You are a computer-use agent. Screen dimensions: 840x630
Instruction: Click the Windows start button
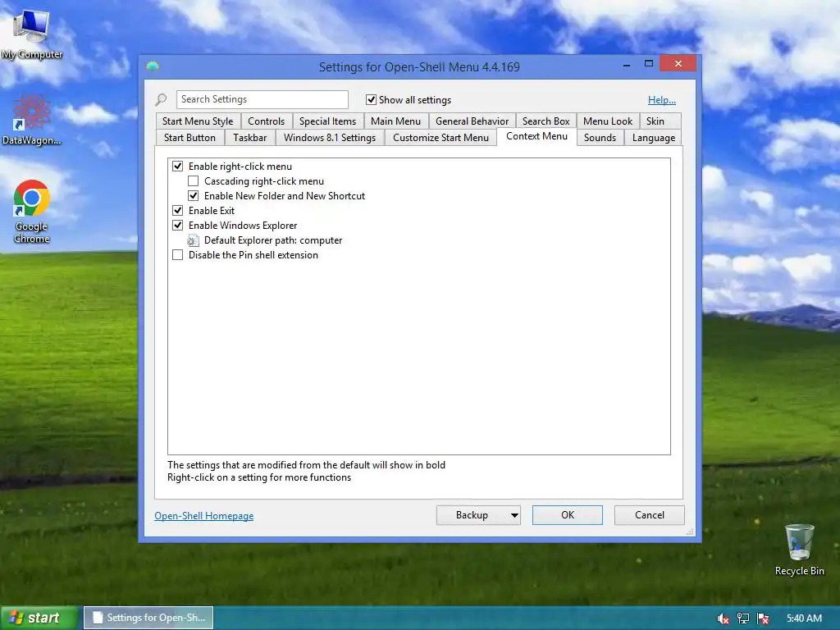[x=39, y=619]
